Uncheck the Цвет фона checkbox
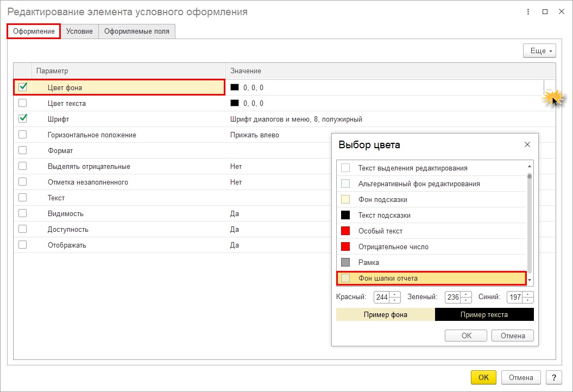 [x=23, y=87]
